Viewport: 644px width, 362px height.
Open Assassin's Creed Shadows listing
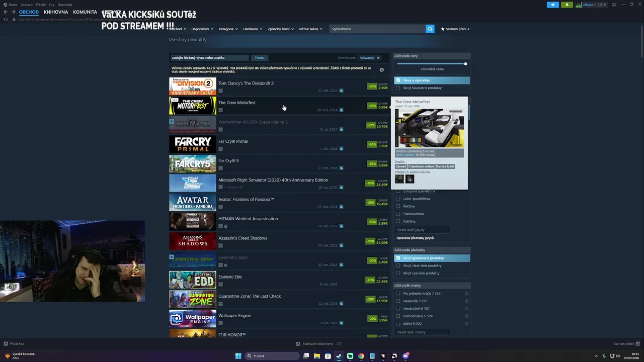click(279, 241)
